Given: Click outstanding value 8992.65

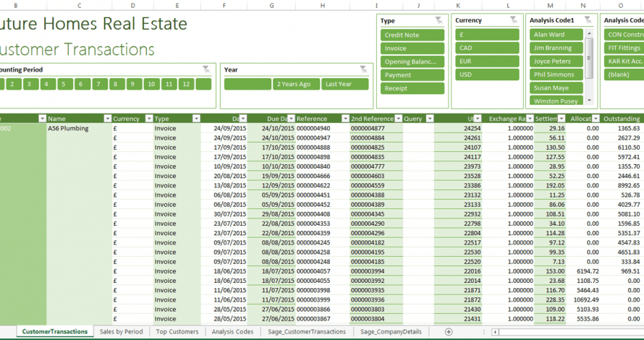Looking at the screenshot, I should pos(622,185).
